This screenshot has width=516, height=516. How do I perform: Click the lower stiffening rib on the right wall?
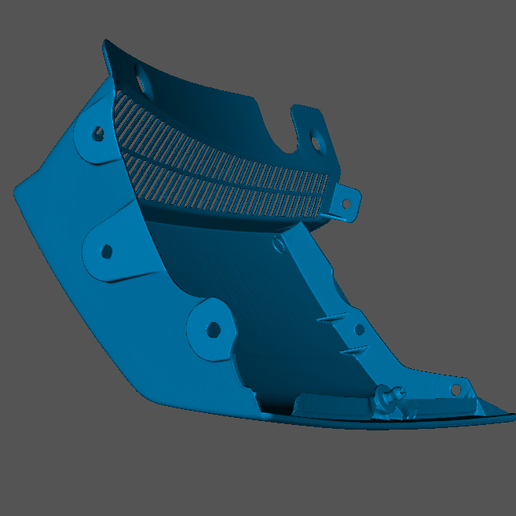(x=354, y=349)
